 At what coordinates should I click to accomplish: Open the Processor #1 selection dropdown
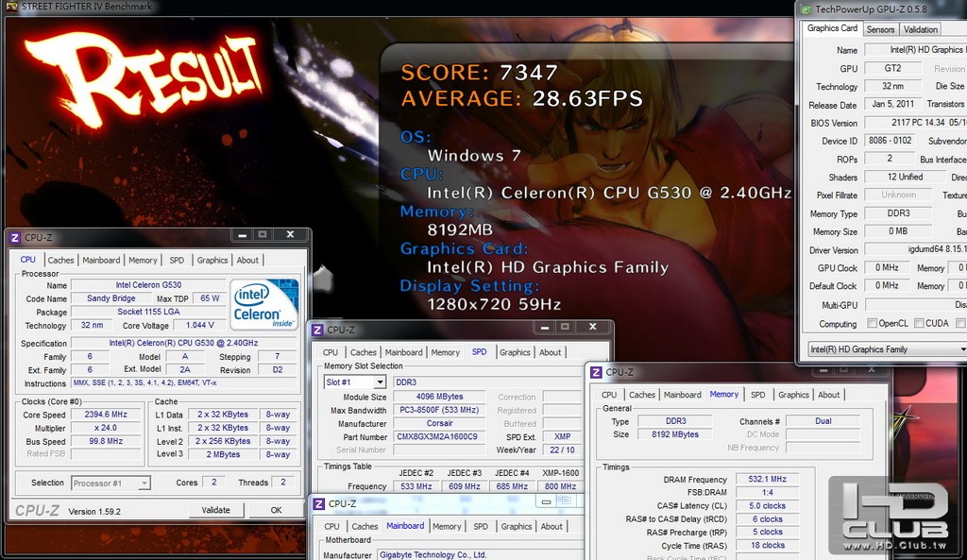[x=144, y=484]
